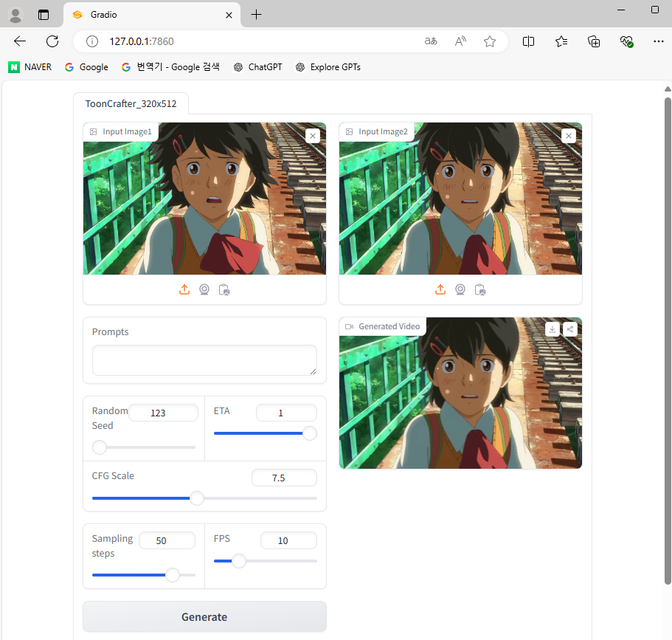The width and height of the screenshot is (672, 640).
Task: Click the page vertical scrollbar
Action: click(668, 340)
